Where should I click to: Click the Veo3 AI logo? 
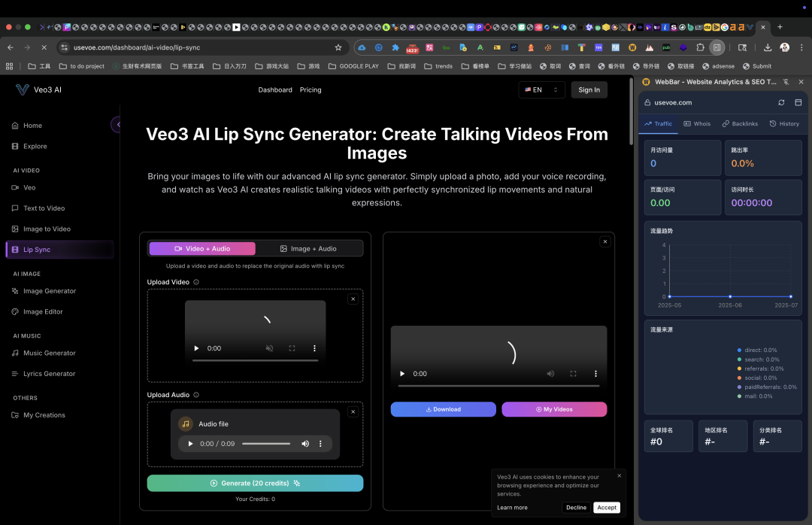[x=39, y=90]
